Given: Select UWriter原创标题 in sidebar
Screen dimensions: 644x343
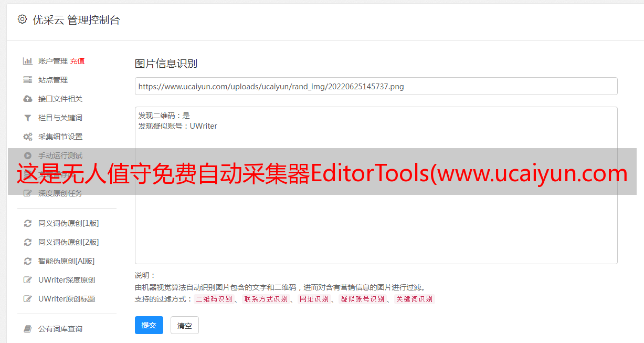Looking at the screenshot, I should (67, 299).
